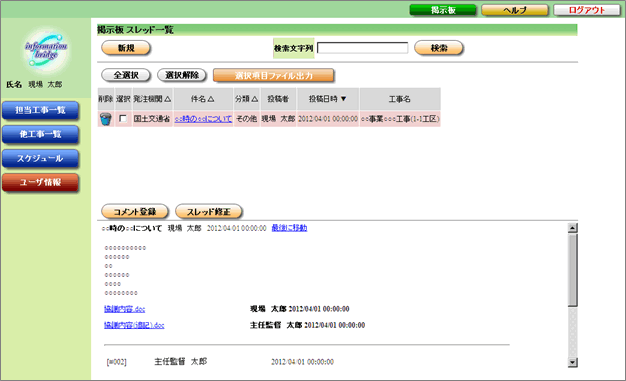Click the 選択解除 button
626x381 pixels.
click(x=182, y=75)
